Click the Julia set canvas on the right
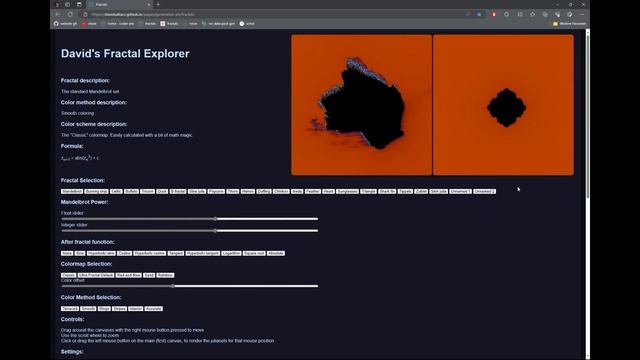This screenshot has width=640, height=360. click(503, 105)
